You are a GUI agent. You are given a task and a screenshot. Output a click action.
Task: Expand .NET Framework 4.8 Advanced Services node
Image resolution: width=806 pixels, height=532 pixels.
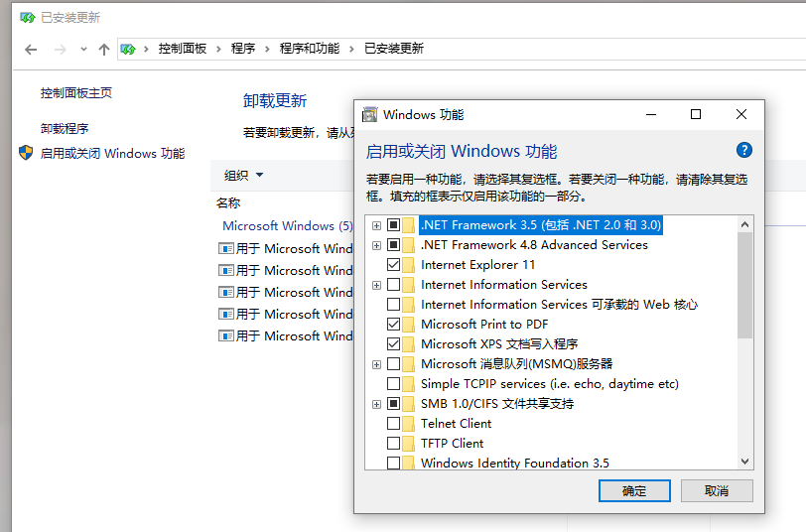coord(377,246)
